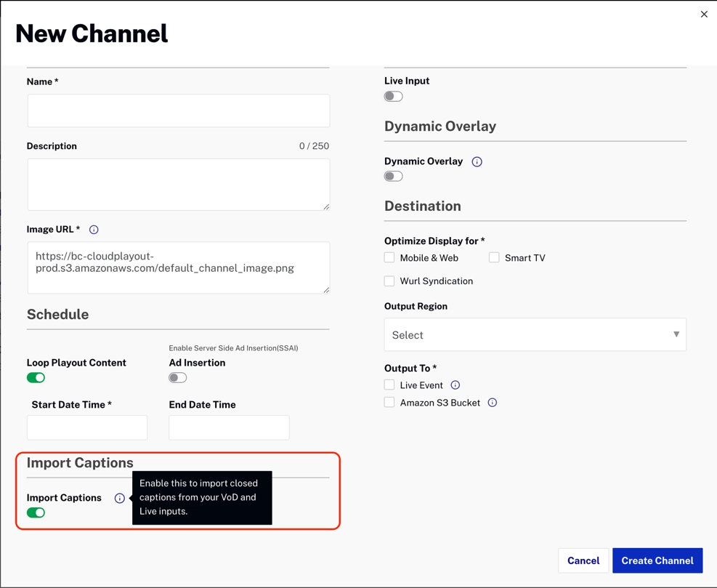This screenshot has height=588, width=717.
Task: Click the Amazon S3 Bucket info icon
Action: coord(493,402)
